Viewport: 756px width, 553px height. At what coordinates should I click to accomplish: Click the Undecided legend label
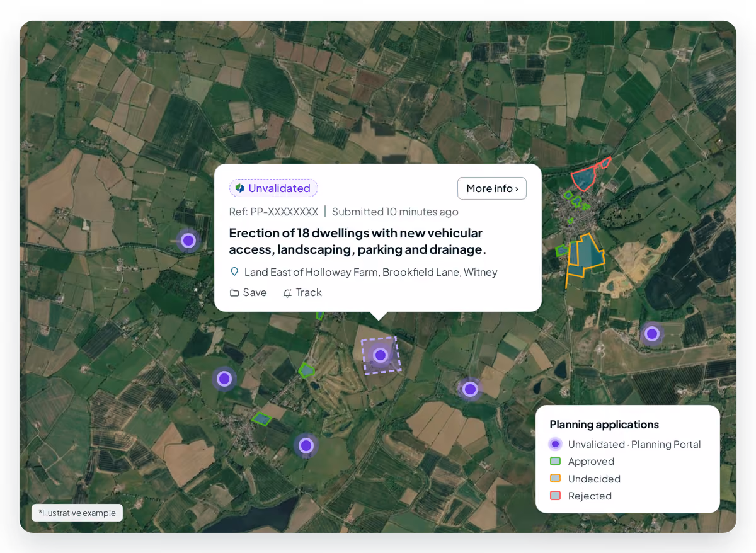[x=594, y=479]
